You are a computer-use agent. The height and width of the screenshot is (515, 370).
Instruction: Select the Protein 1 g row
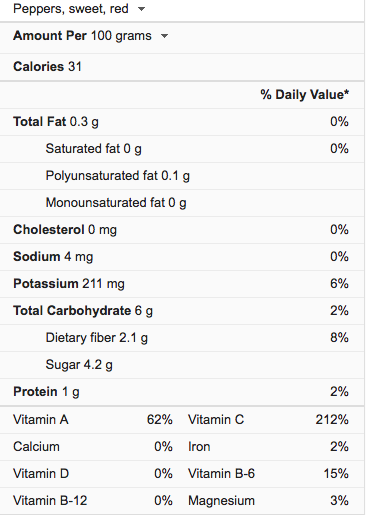[x=182, y=392]
